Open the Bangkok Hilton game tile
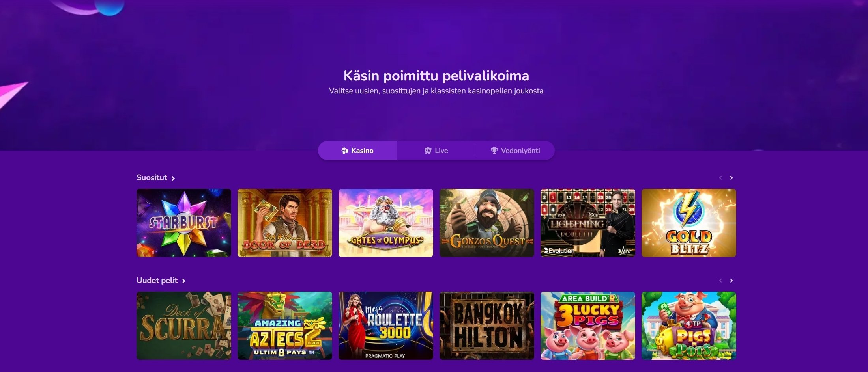The width and height of the screenshot is (868, 372). pyautogui.click(x=487, y=325)
